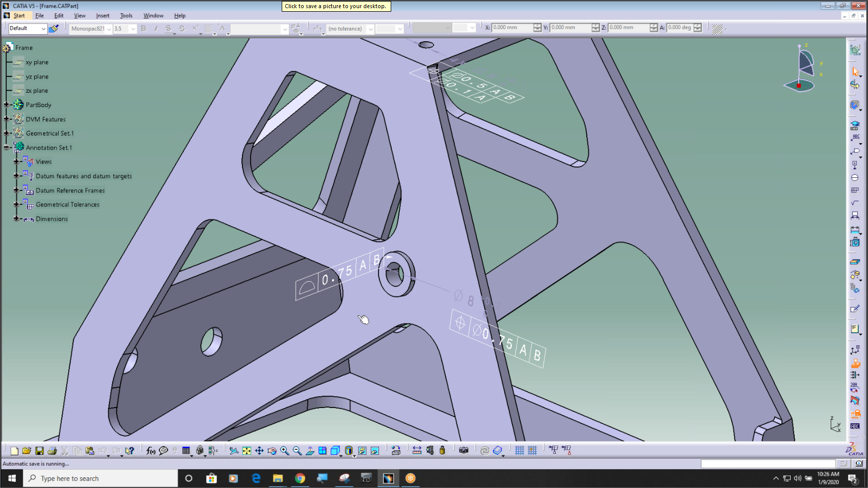Open the Monospac821 font dropdown
Viewport: 868px width, 488px height.
(107, 29)
